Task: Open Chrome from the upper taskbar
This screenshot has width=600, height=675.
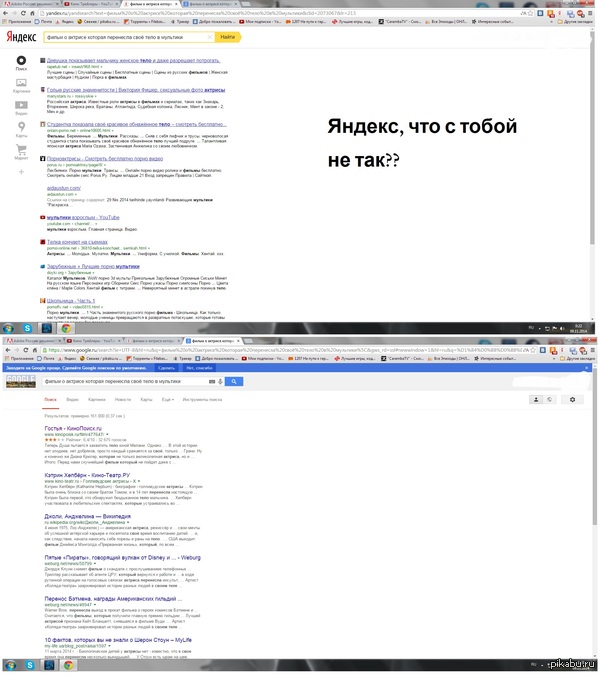Action: 66,329
